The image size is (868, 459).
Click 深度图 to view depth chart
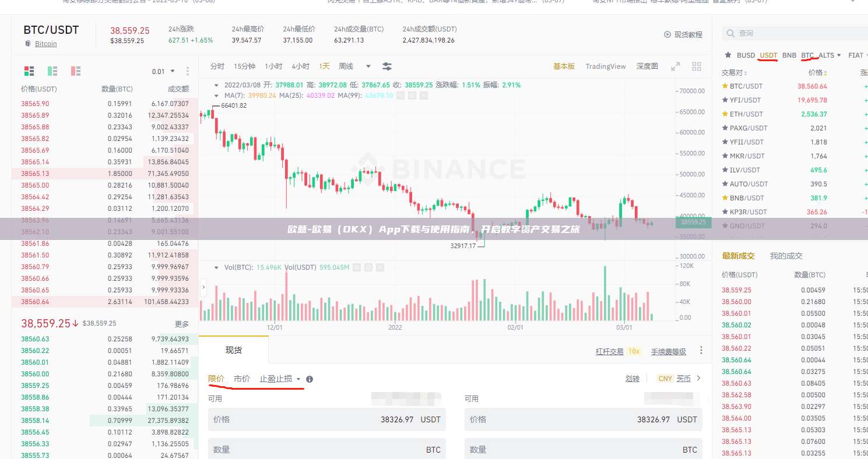point(646,66)
